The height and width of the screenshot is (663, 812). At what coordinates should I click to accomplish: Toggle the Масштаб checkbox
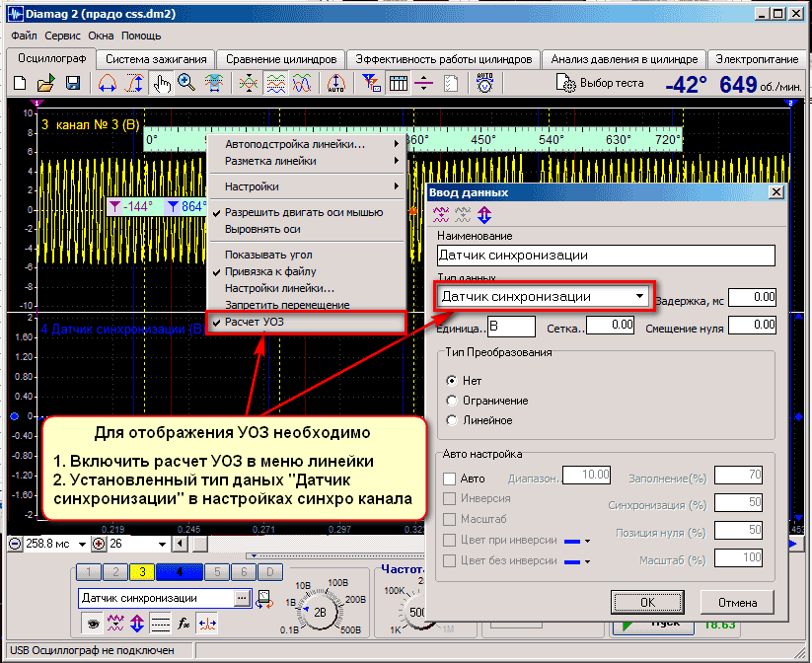click(x=450, y=519)
